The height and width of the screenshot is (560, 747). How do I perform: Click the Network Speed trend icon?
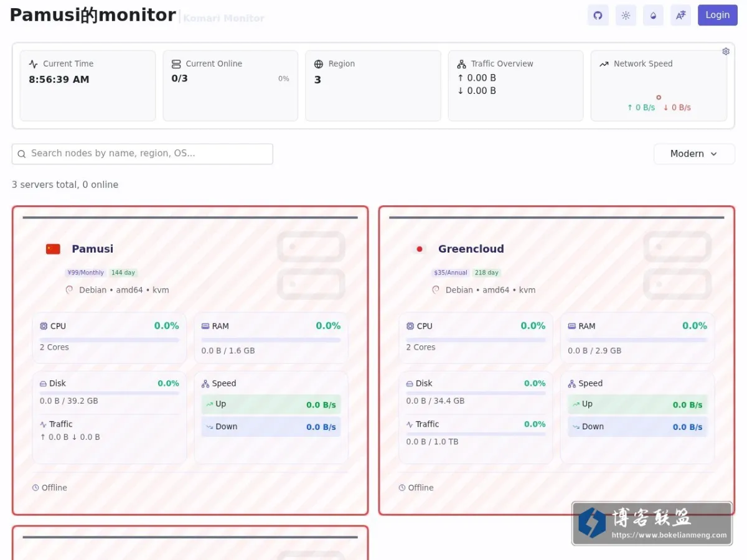604,64
